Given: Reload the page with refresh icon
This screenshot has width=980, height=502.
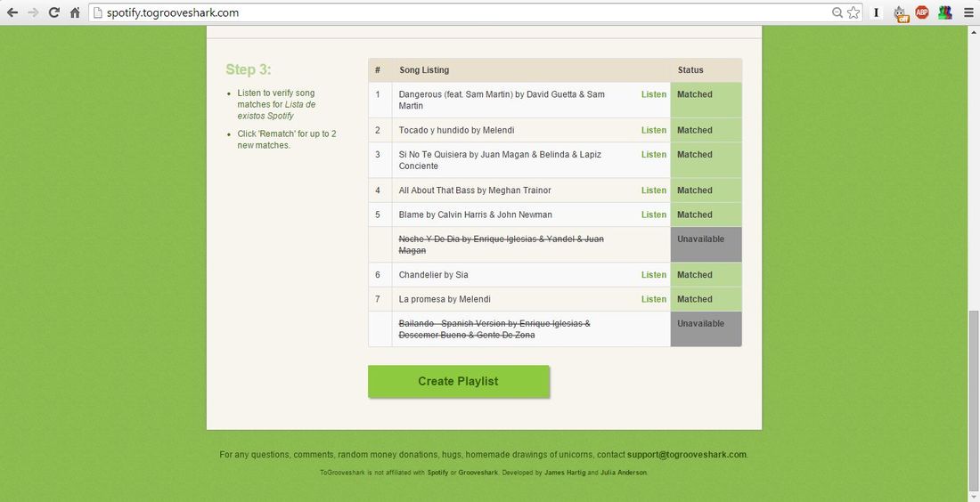Looking at the screenshot, I should click(x=53, y=12).
